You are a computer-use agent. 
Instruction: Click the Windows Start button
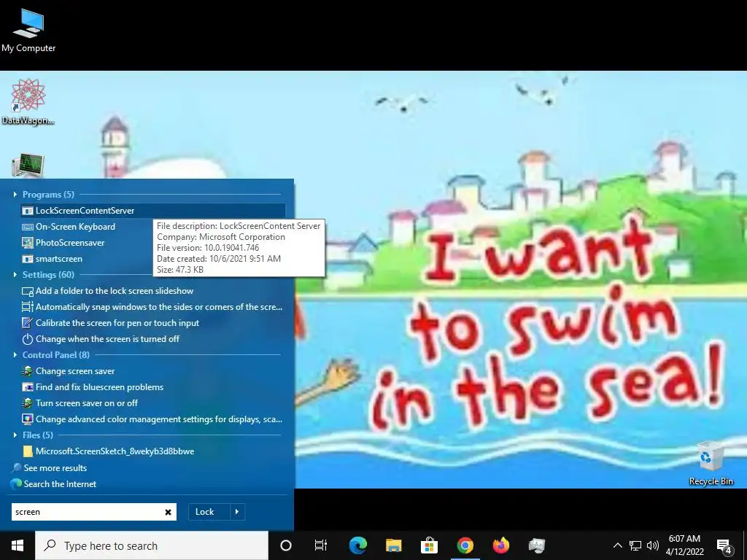click(18, 545)
